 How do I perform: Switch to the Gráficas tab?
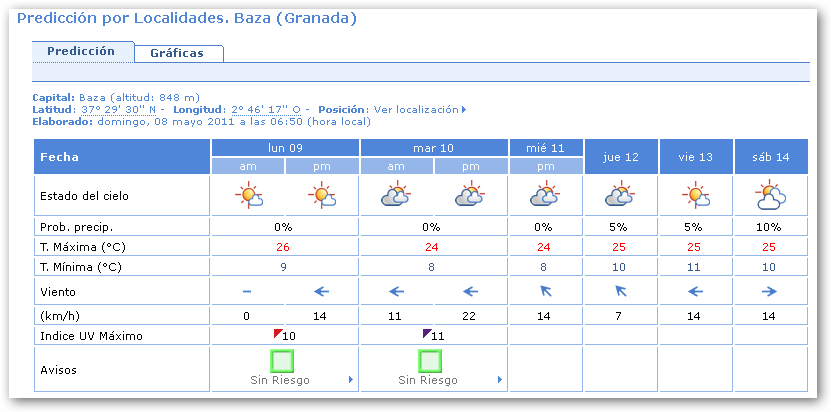coord(170,53)
